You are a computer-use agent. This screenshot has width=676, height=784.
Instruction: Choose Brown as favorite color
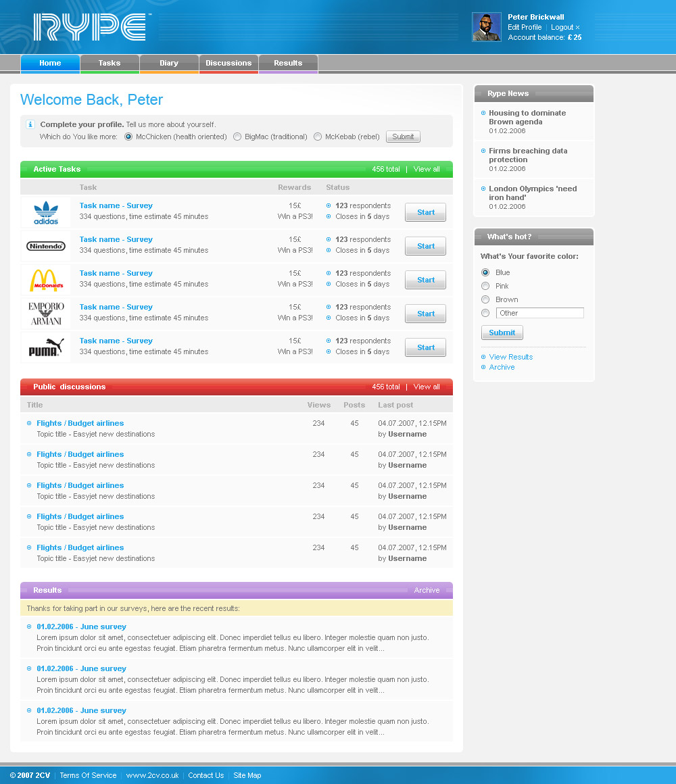click(485, 299)
